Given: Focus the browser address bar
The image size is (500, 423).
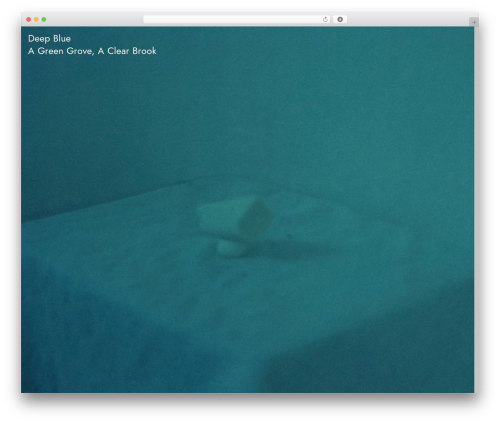Looking at the screenshot, I should pyautogui.click(x=236, y=19).
